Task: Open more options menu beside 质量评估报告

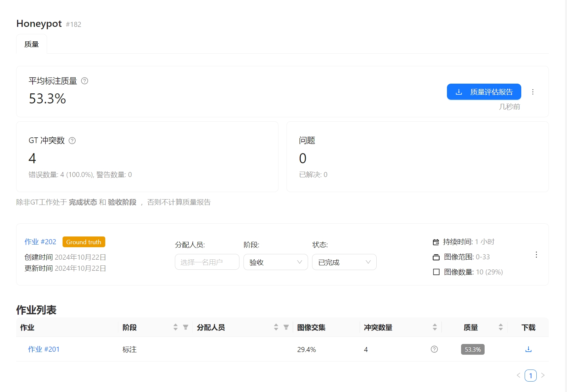Action: (533, 92)
